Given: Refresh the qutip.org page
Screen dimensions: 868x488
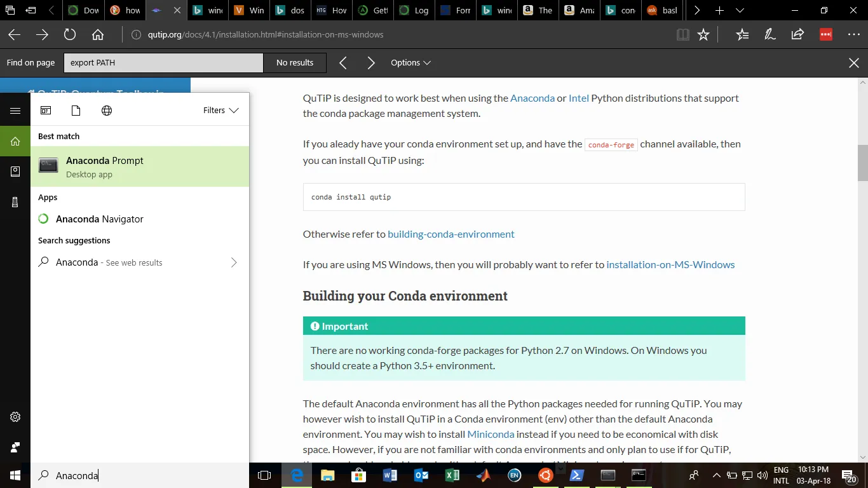Looking at the screenshot, I should pos(70,35).
